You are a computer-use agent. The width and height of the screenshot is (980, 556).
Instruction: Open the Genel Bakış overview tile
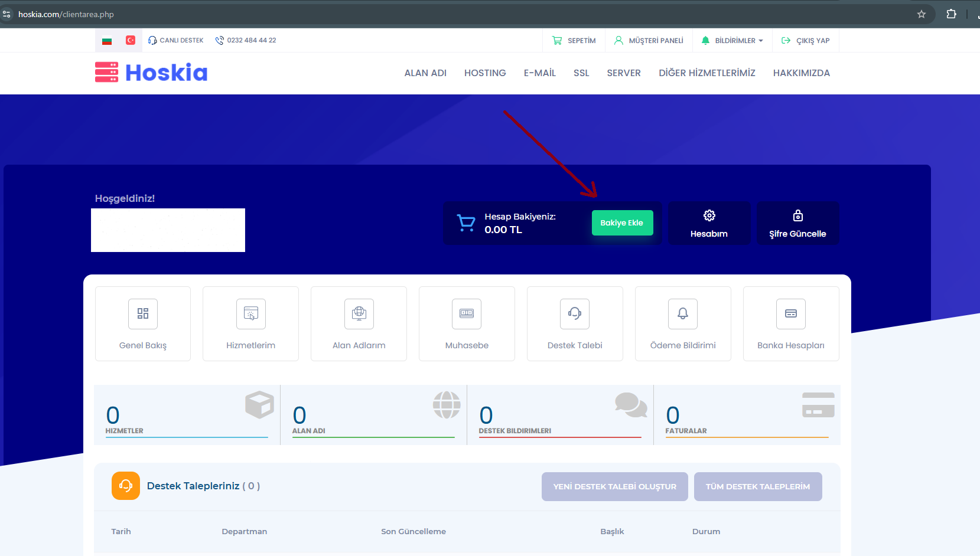143,323
